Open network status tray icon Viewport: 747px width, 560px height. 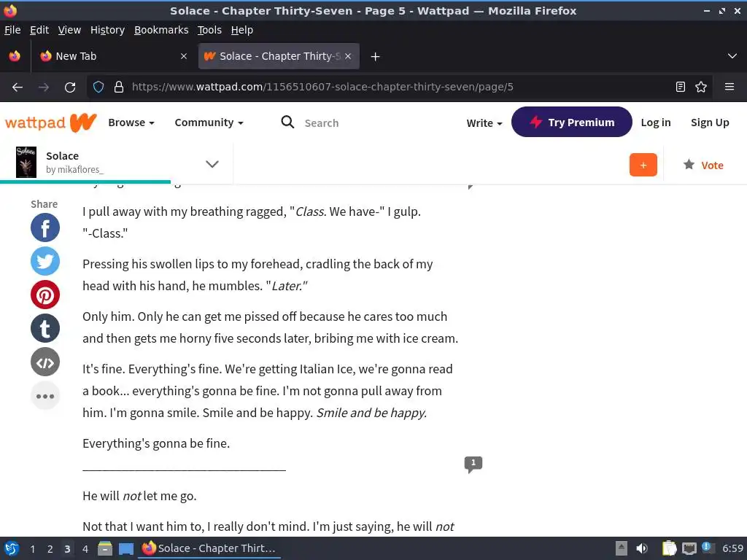point(689,548)
